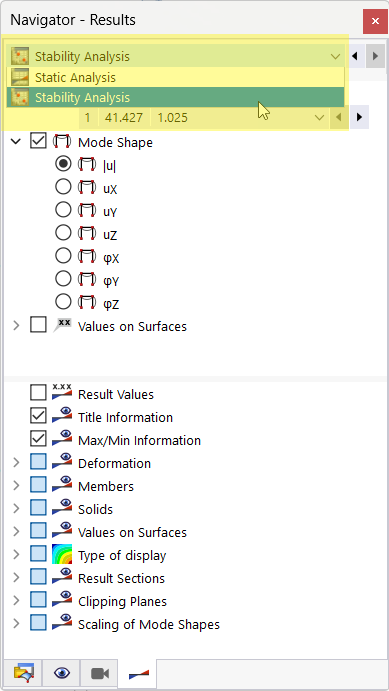389x691 pixels.
Task: Click the frame icon next to uX
Action: coord(86,188)
